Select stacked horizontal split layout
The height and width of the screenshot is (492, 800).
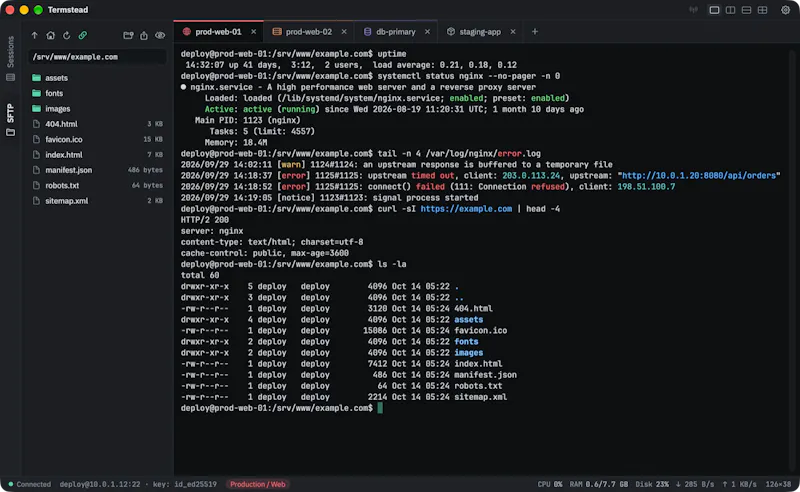coord(746,10)
